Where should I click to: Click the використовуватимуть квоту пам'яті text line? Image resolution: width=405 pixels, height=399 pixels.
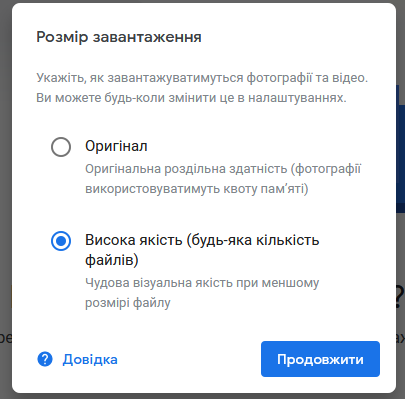[x=197, y=189]
